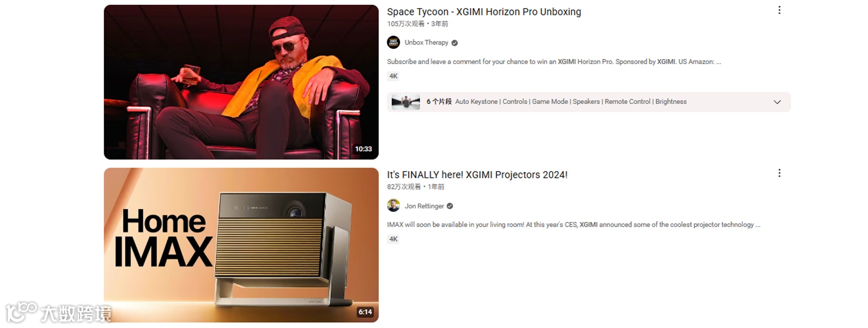Click the 4K badge under Jon Rettinger video
The width and height of the screenshot is (868, 328).
coord(393,239)
